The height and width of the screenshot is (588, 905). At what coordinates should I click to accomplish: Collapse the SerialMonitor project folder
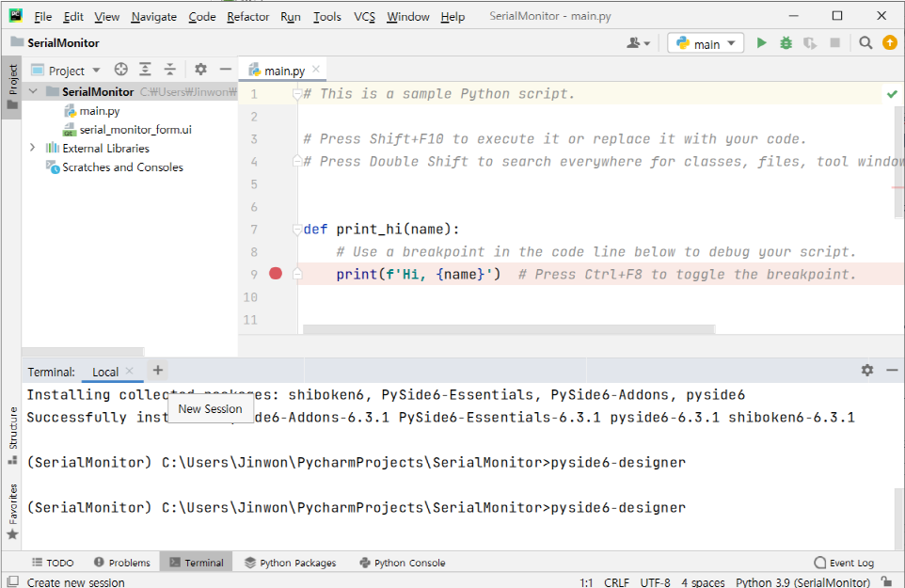33,91
